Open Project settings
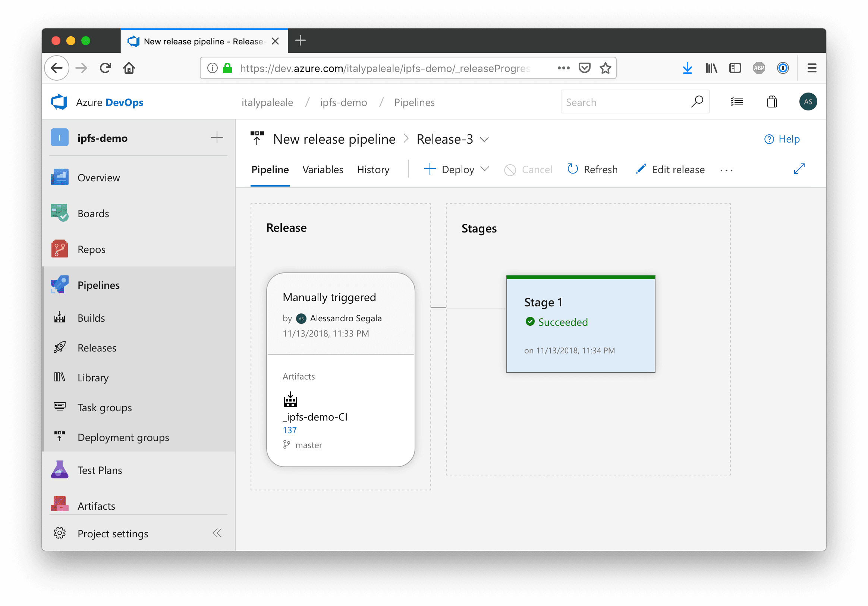Image resolution: width=868 pixels, height=606 pixels. point(113,533)
